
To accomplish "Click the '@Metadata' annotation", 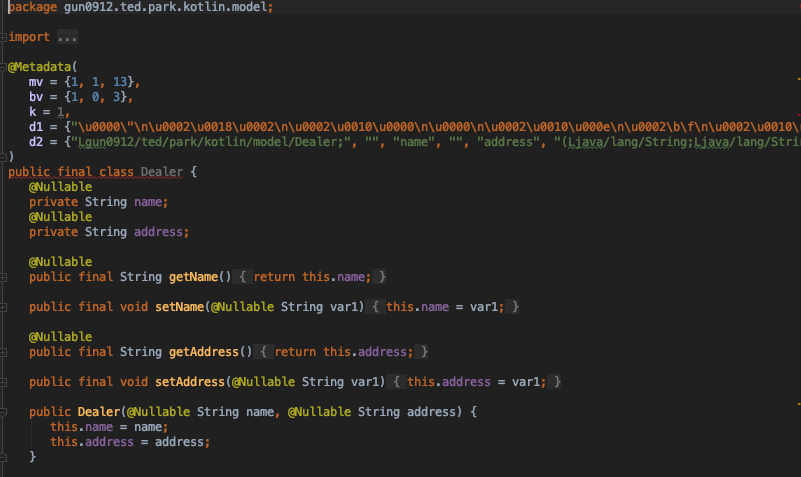I will click(x=39, y=67).
